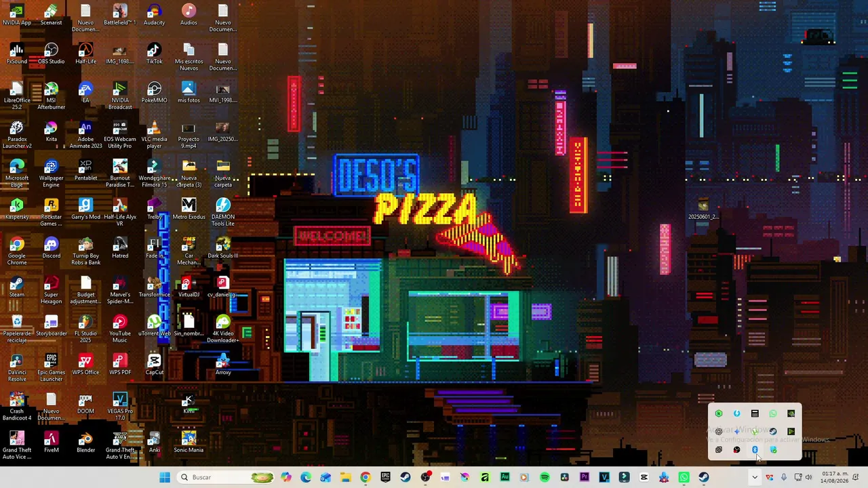Screen dimensions: 868x488
Task: Select the Super Hexagon desktop icon
Action: (x=52, y=291)
